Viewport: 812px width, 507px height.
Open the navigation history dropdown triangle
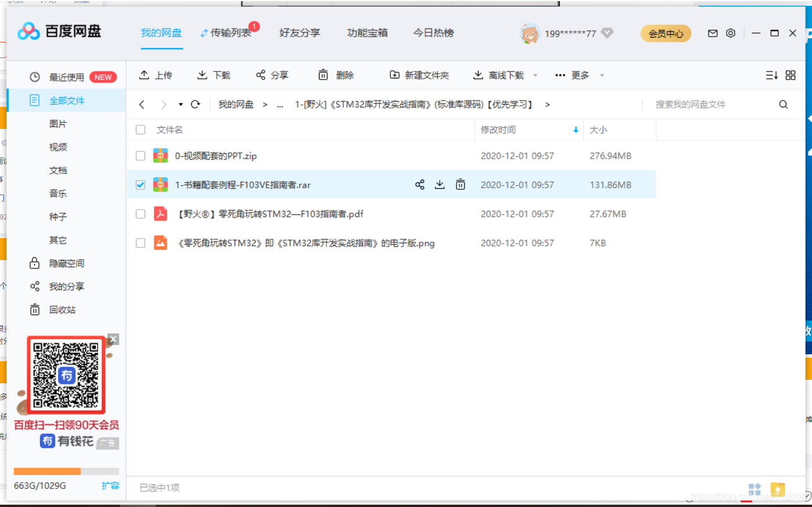[181, 105]
